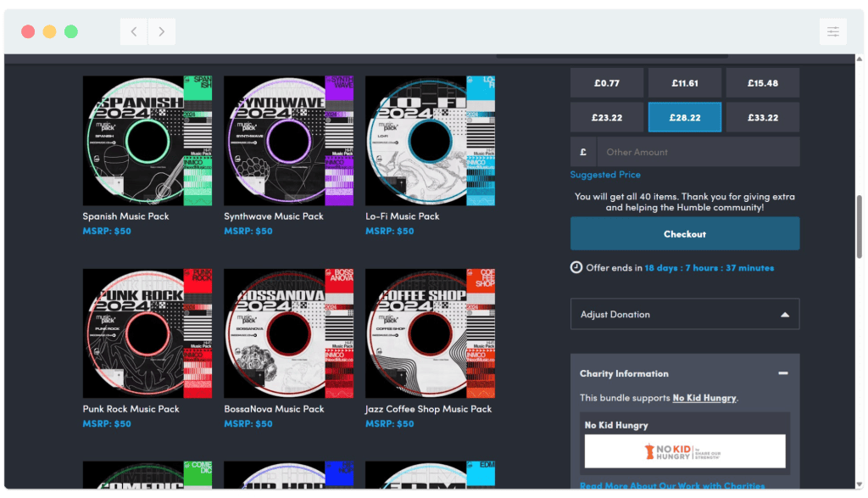Open the No Kid Hungry charity link
The height and width of the screenshot is (498, 868).
point(705,396)
